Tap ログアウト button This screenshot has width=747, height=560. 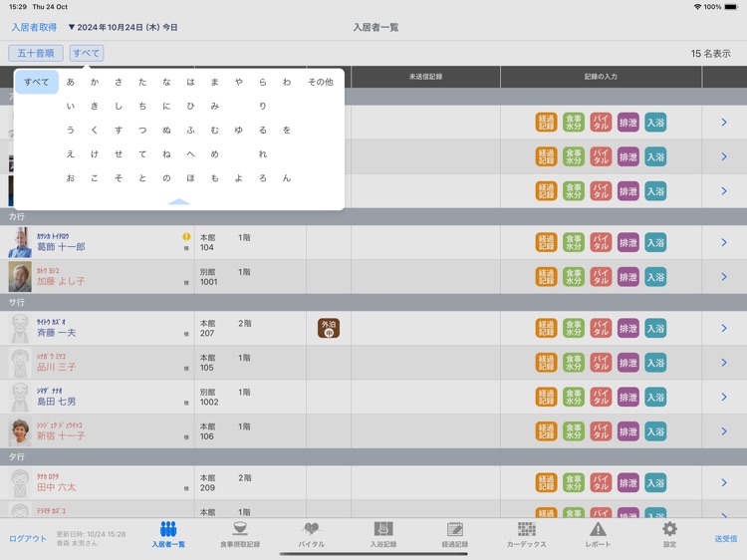[28, 538]
